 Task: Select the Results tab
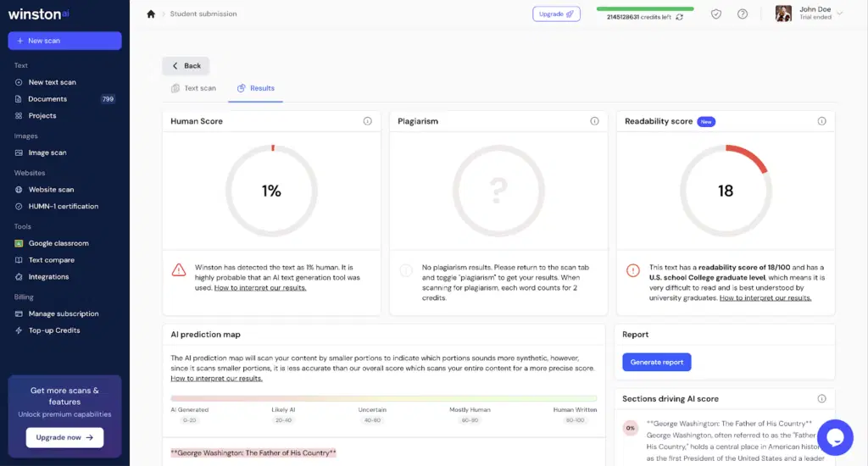pos(256,88)
